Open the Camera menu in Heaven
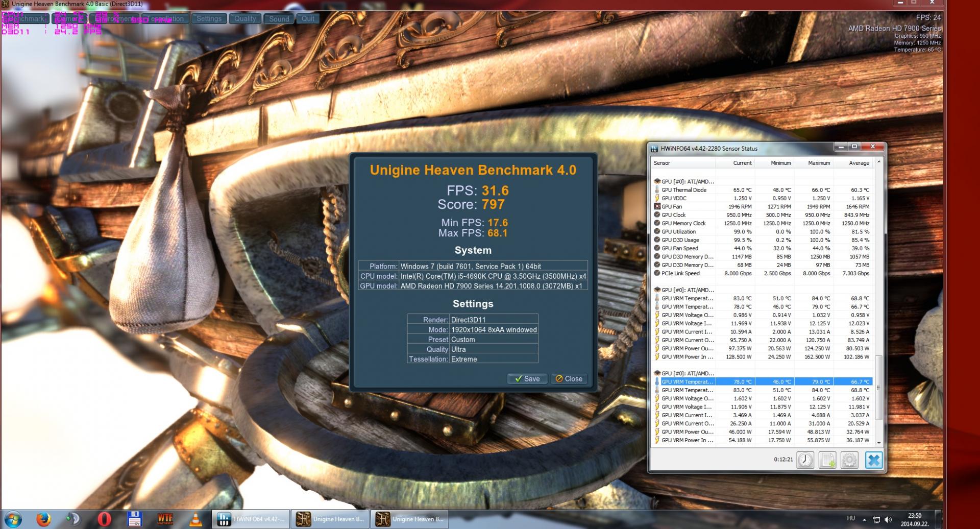Viewport: 980px width, 529px height. pos(68,19)
